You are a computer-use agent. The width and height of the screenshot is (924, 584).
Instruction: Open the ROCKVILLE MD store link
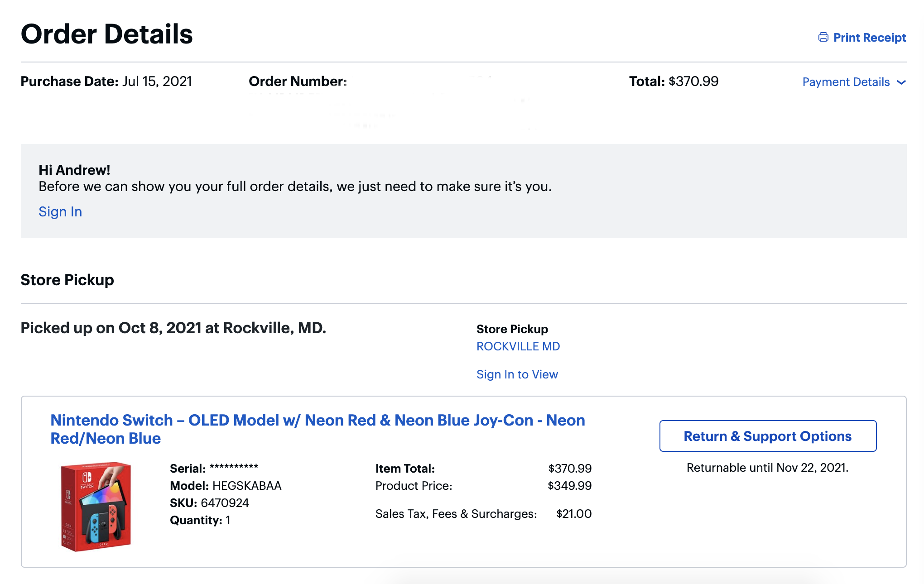pos(518,346)
